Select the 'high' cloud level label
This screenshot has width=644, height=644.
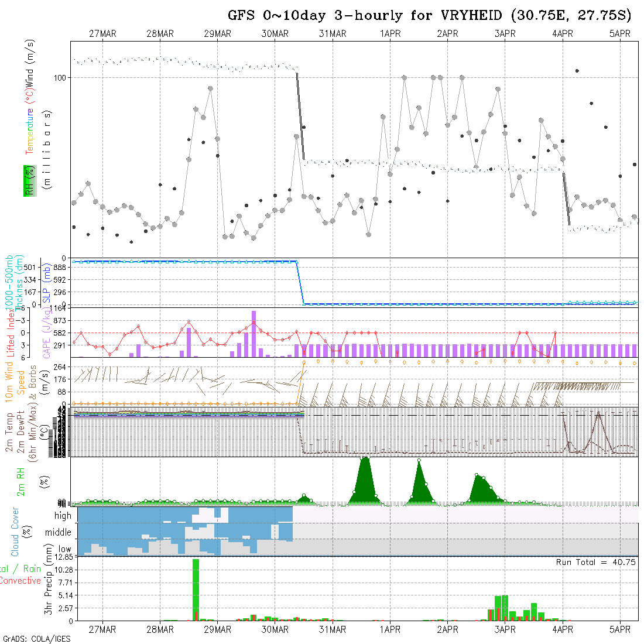(63, 516)
